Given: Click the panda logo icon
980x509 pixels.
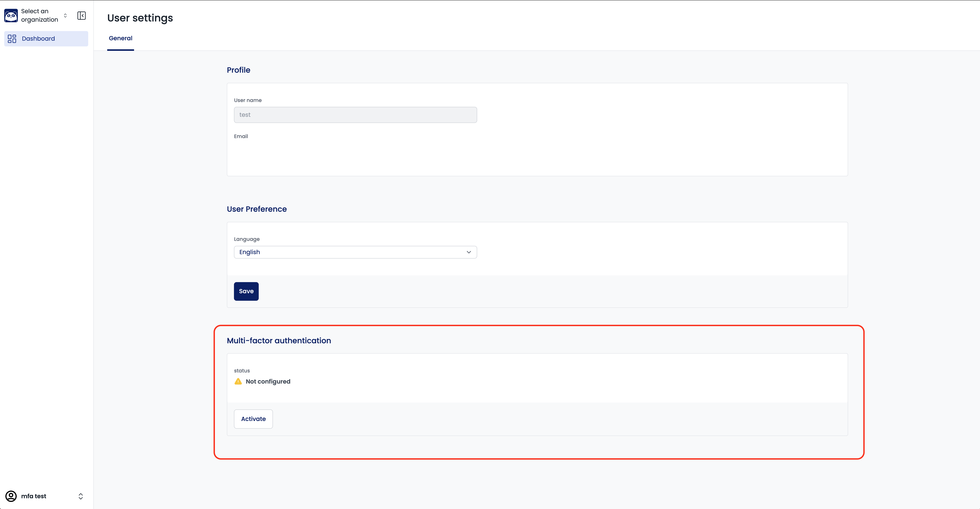Looking at the screenshot, I should coord(11,16).
